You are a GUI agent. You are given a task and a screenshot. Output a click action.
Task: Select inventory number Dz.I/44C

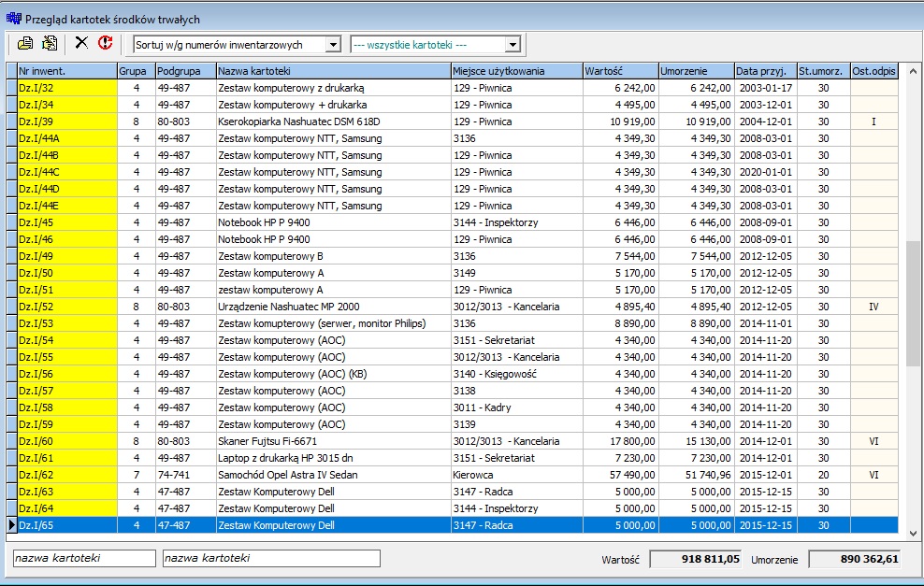[x=67, y=172]
